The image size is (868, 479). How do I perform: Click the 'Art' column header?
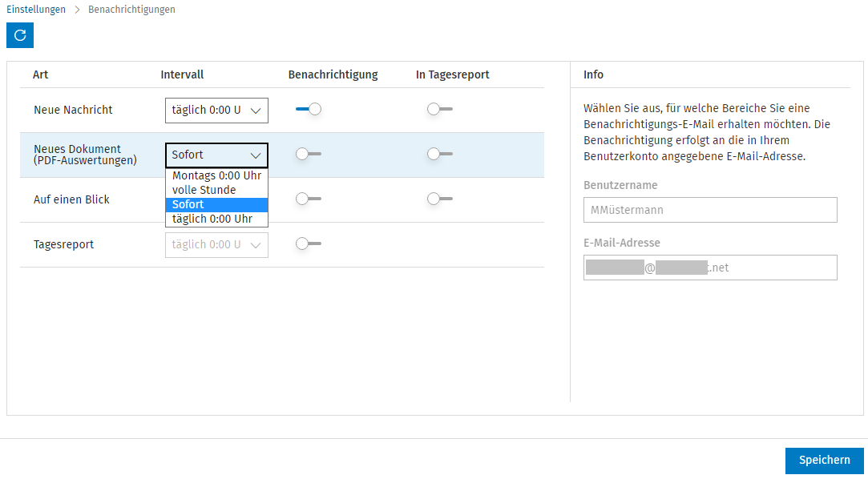point(40,74)
